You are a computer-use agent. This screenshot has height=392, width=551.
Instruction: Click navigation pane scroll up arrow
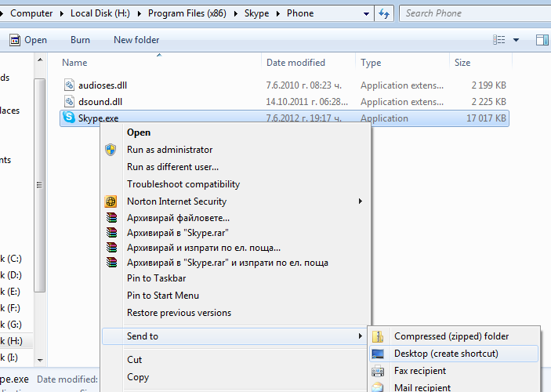[40, 60]
